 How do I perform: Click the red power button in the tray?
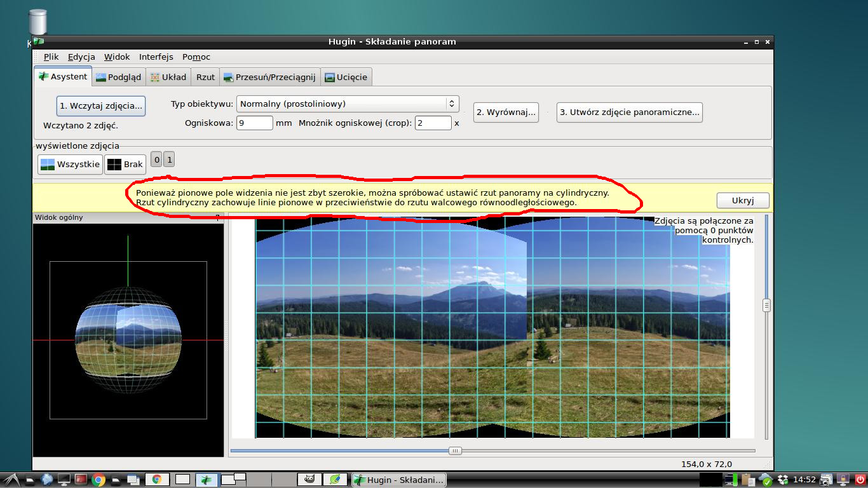pyautogui.click(x=860, y=480)
